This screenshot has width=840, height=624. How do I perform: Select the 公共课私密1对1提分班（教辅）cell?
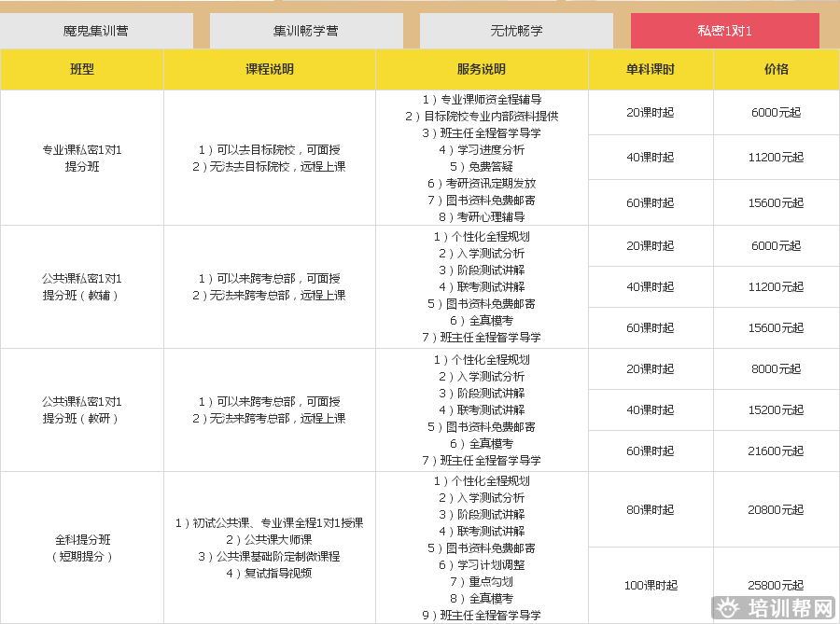tap(82, 286)
